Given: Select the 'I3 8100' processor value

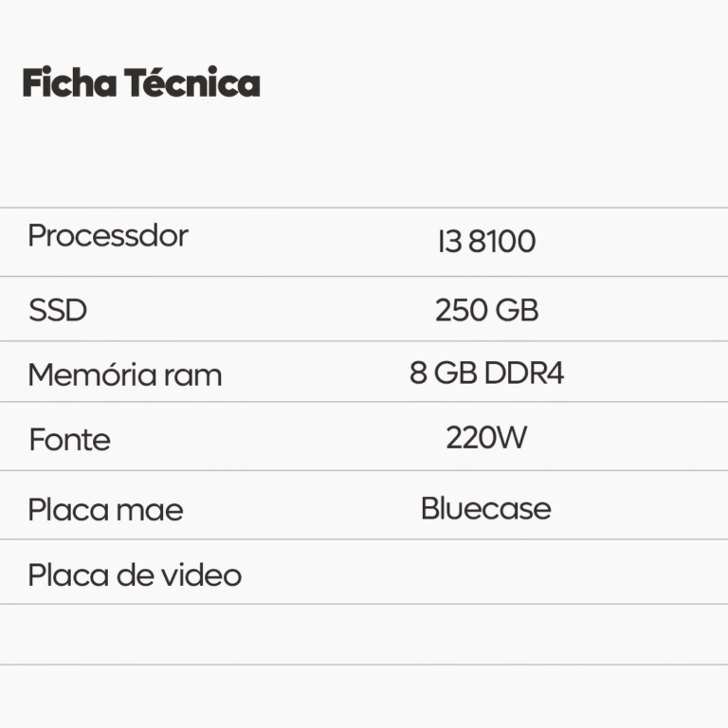Looking at the screenshot, I should click(486, 242).
